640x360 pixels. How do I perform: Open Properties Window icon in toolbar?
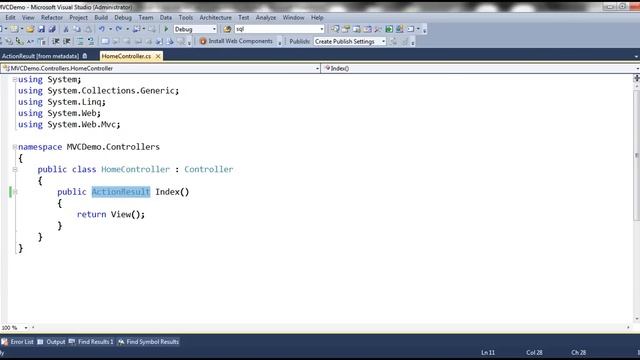(x=346, y=29)
